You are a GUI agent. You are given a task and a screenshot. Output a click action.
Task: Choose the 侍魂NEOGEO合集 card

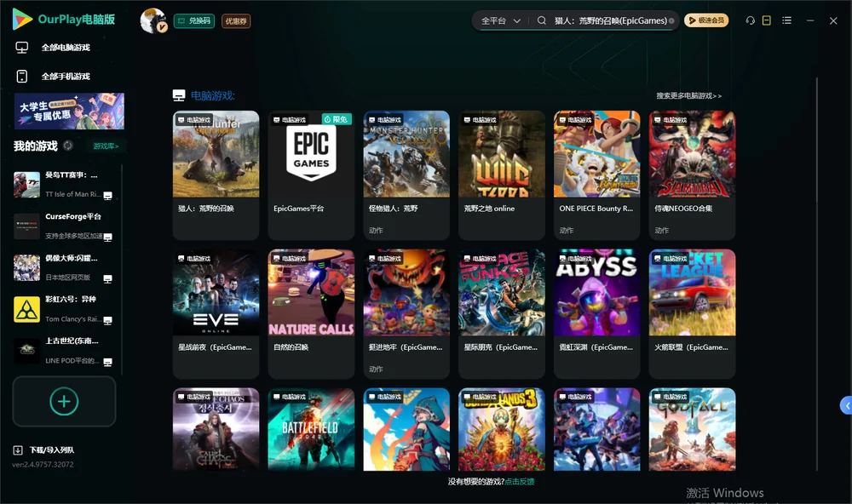[x=692, y=175]
